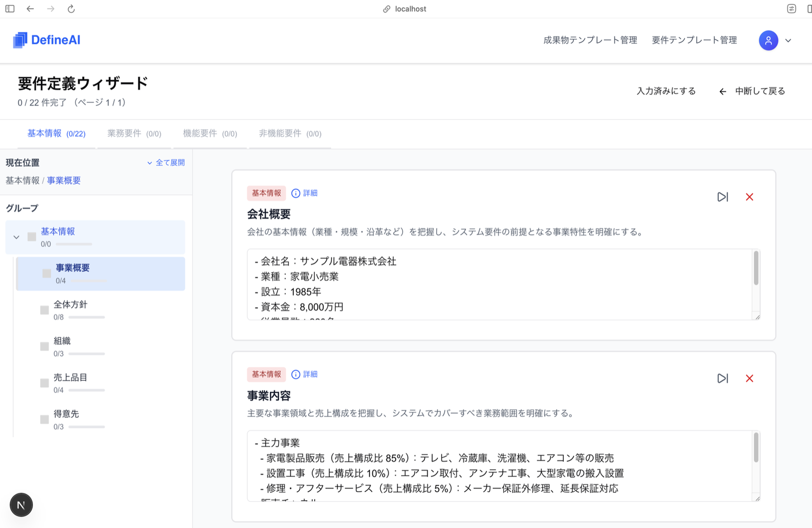The image size is (812, 528).
Task: Reload the page with the browser refresh icon
Action: coord(71,8)
